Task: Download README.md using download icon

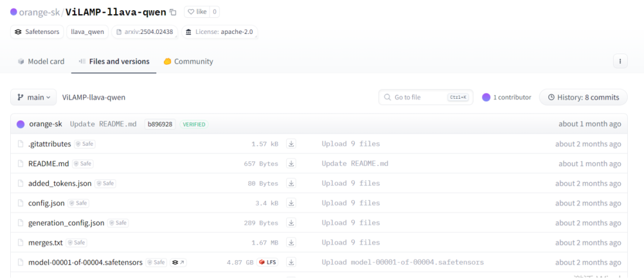Action: coord(291,164)
